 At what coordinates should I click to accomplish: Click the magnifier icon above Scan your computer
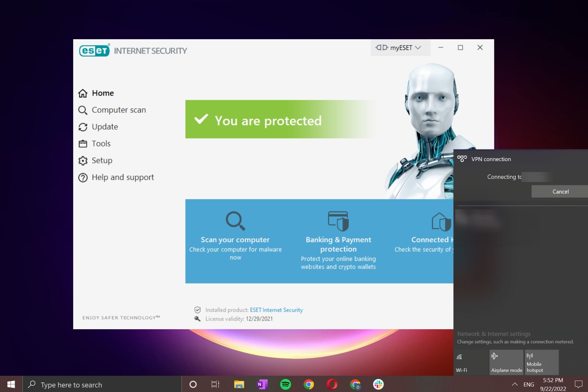235,221
